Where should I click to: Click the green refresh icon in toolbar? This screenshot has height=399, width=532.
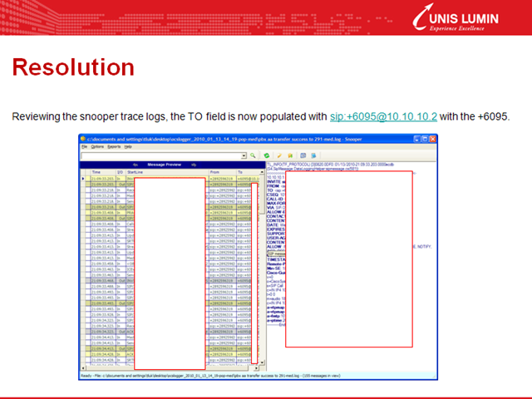tap(267, 155)
